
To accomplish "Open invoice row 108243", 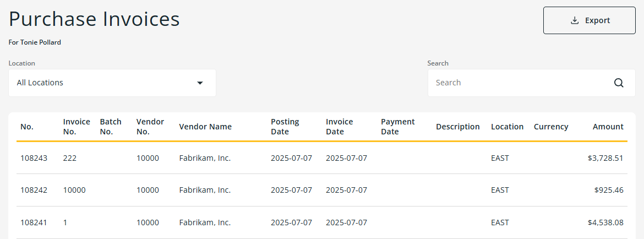I will click(x=34, y=158).
